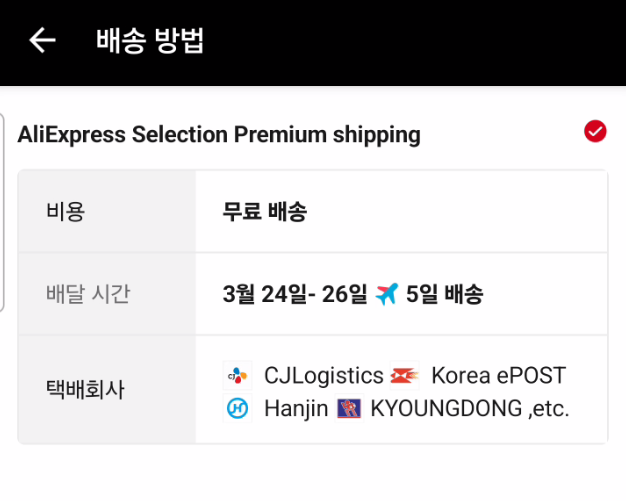Tap the back arrow icon

tap(42, 40)
